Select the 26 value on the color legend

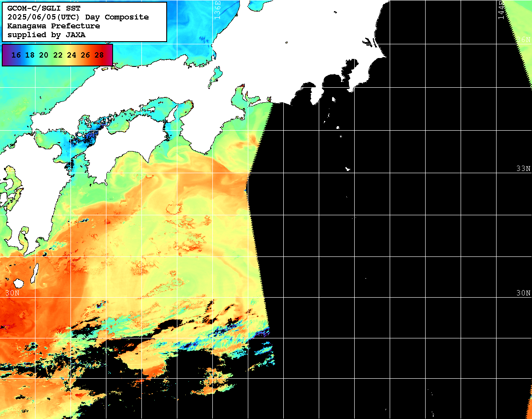click(x=85, y=55)
